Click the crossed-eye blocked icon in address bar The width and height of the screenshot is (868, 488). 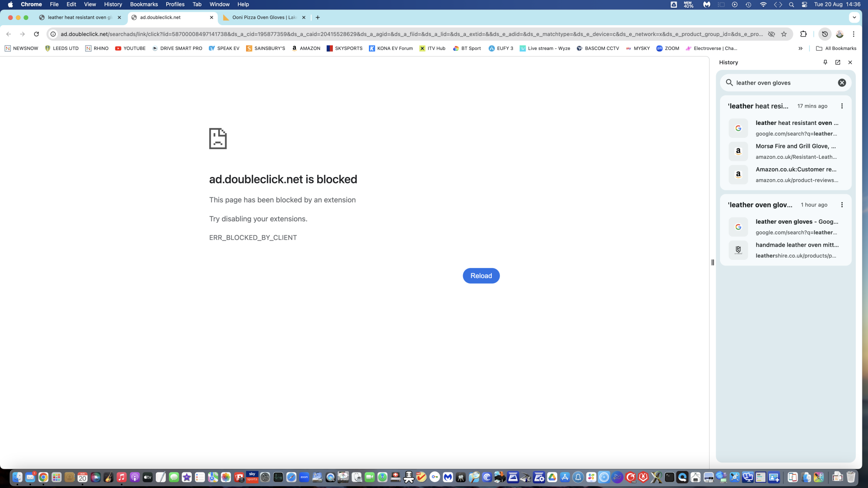[x=771, y=34]
